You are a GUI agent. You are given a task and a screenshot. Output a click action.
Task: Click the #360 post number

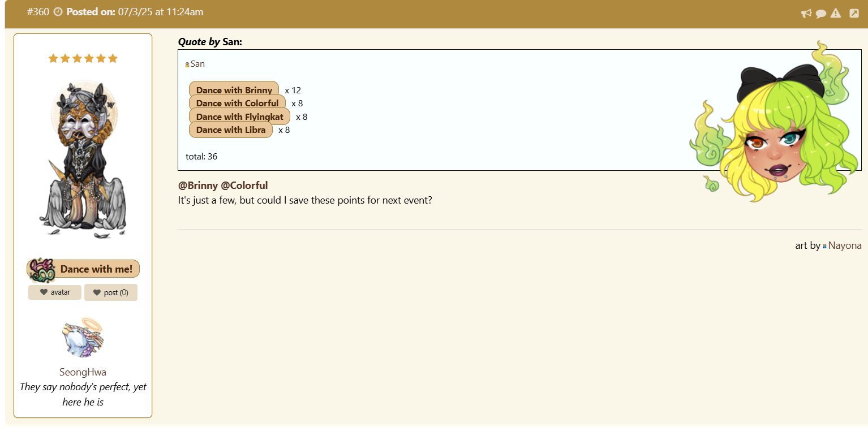38,12
